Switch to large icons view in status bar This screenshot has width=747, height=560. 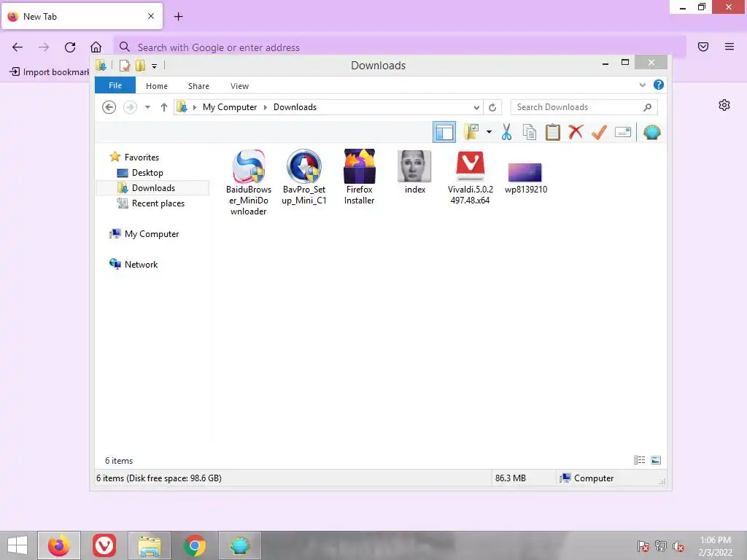(x=656, y=460)
